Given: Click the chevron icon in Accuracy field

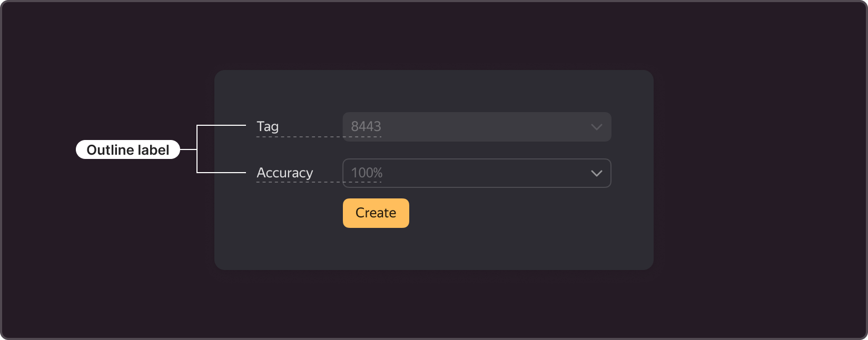Looking at the screenshot, I should tap(596, 173).
